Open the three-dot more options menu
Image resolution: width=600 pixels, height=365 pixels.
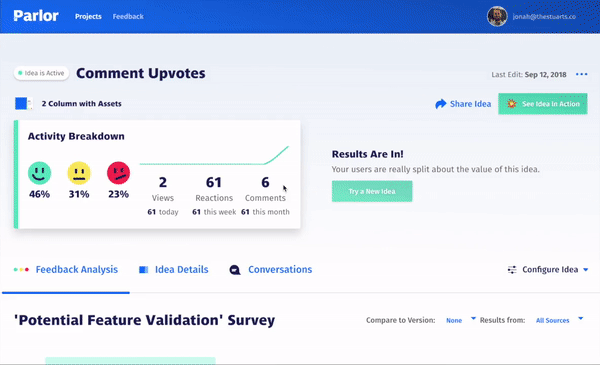[581, 74]
